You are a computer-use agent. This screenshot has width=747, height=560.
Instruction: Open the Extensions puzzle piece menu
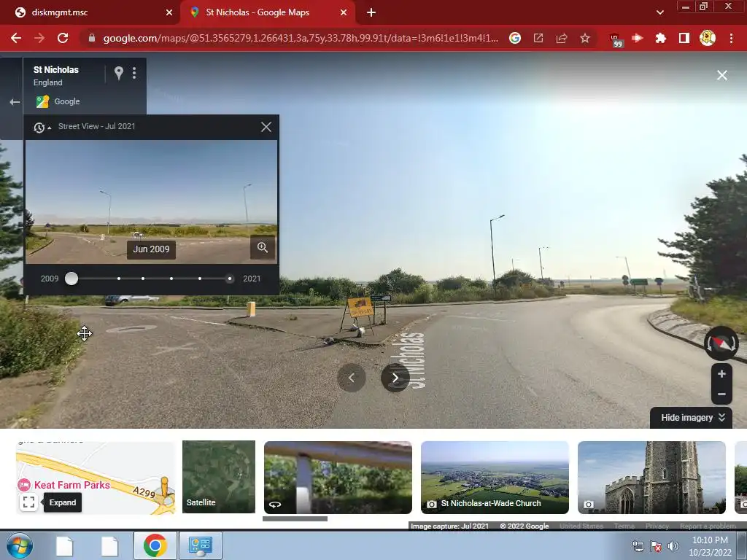661,38
